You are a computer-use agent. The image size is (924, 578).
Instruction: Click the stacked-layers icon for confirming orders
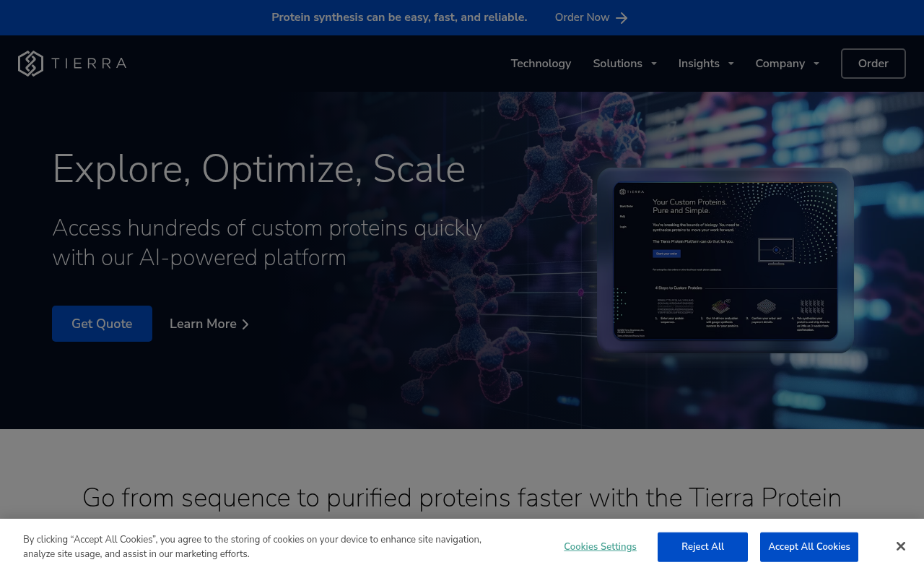pos(766,306)
